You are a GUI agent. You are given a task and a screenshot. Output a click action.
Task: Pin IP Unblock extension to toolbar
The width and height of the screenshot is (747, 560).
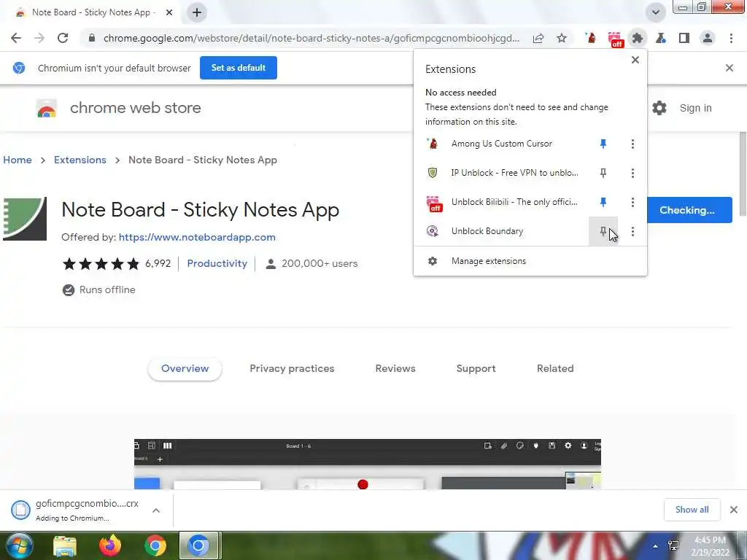pyautogui.click(x=603, y=173)
